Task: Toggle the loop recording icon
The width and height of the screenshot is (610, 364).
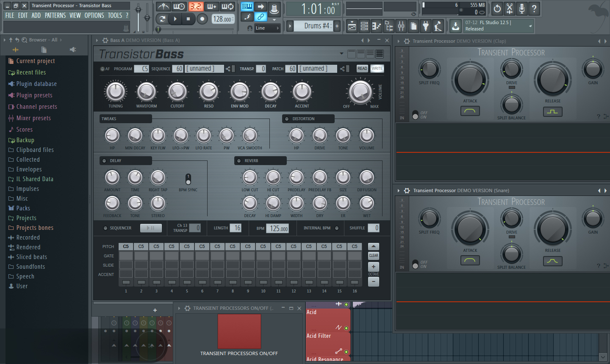Action: click(228, 6)
